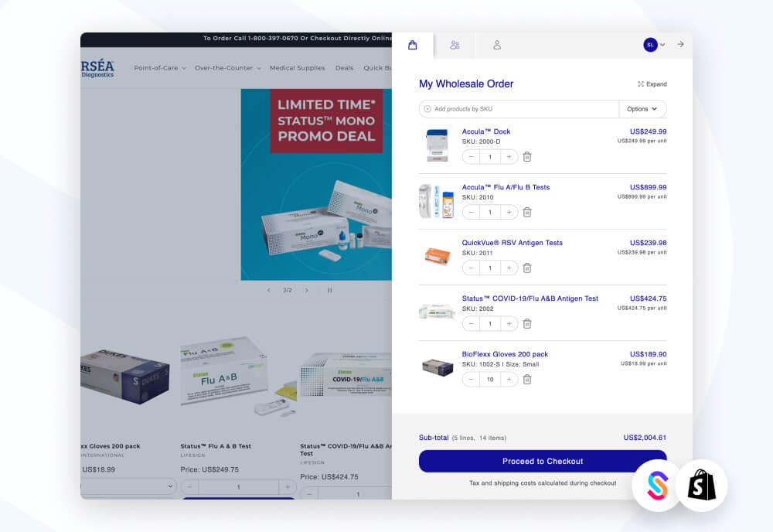Open the Accula Dock product link
Image resolution: width=773 pixels, height=532 pixels.
(486, 131)
